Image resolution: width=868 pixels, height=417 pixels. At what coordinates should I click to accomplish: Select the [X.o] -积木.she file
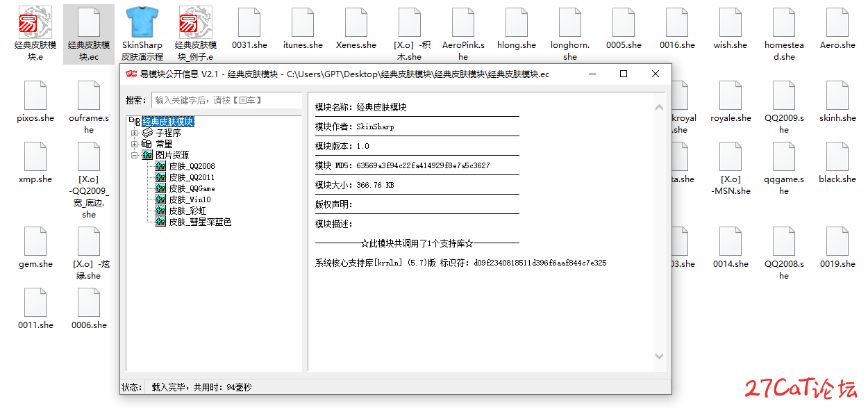[x=410, y=24]
